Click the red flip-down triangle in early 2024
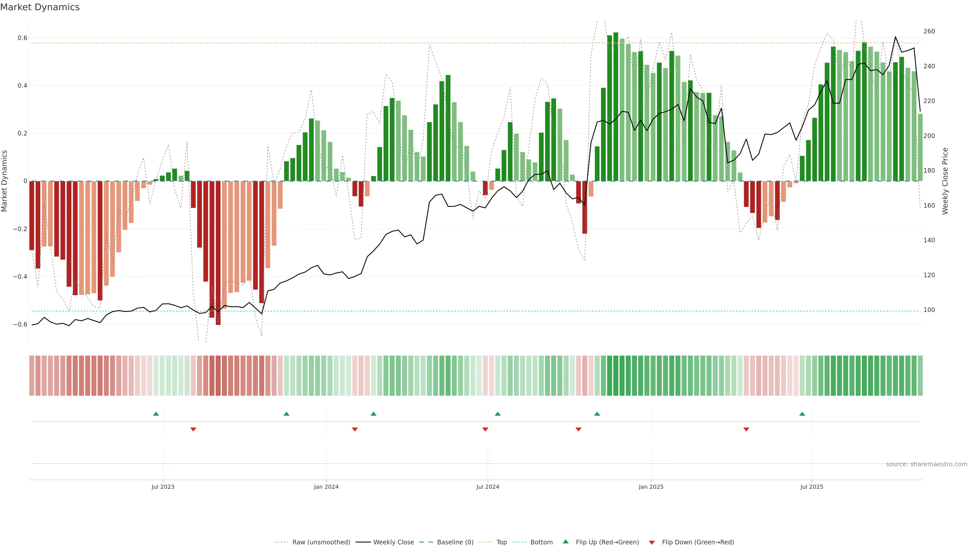 pyautogui.click(x=355, y=429)
